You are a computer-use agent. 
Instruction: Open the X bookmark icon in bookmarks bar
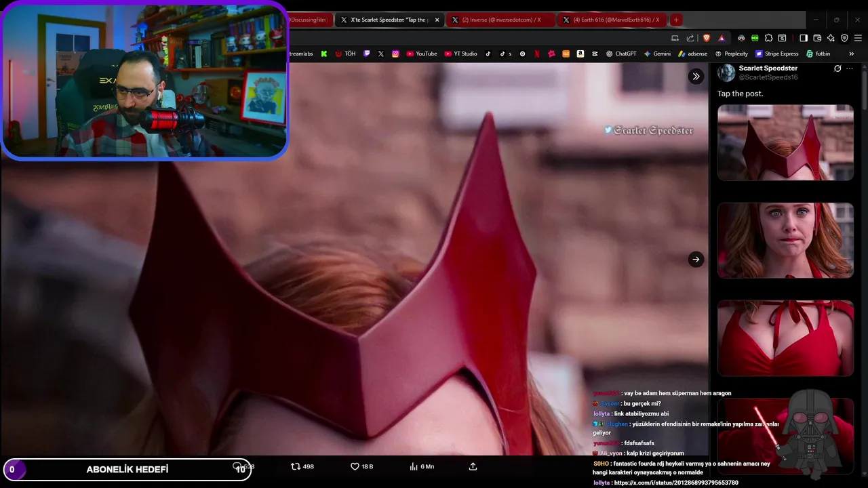tap(381, 54)
